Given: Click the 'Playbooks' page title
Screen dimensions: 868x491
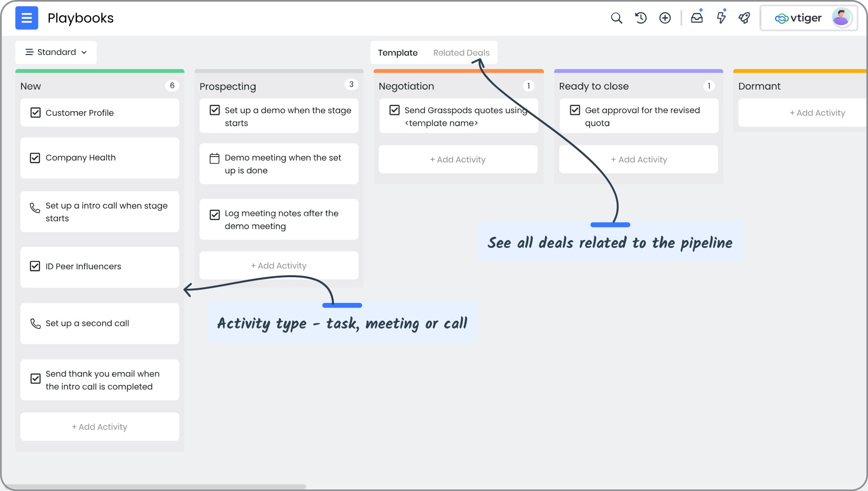Looking at the screenshot, I should tap(81, 18).
